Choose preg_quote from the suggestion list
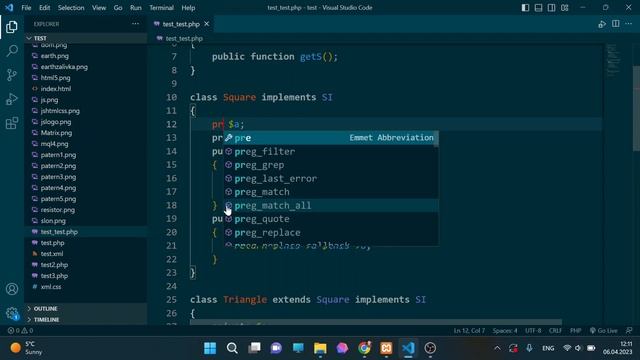This screenshot has width=640, height=360. [331, 219]
